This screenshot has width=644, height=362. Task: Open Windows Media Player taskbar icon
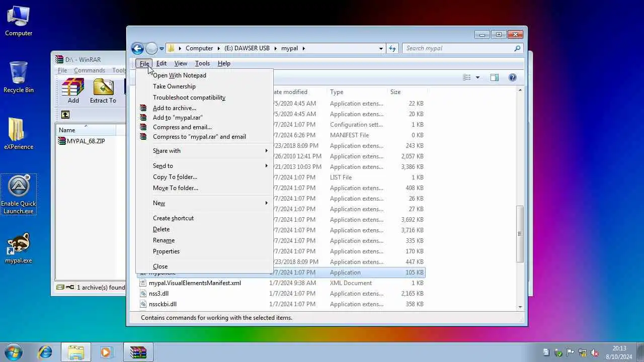click(x=106, y=352)
